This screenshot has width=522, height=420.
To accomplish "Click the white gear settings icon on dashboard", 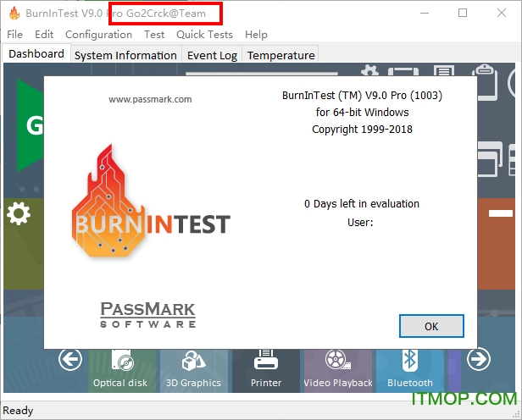I will [19, 214].
